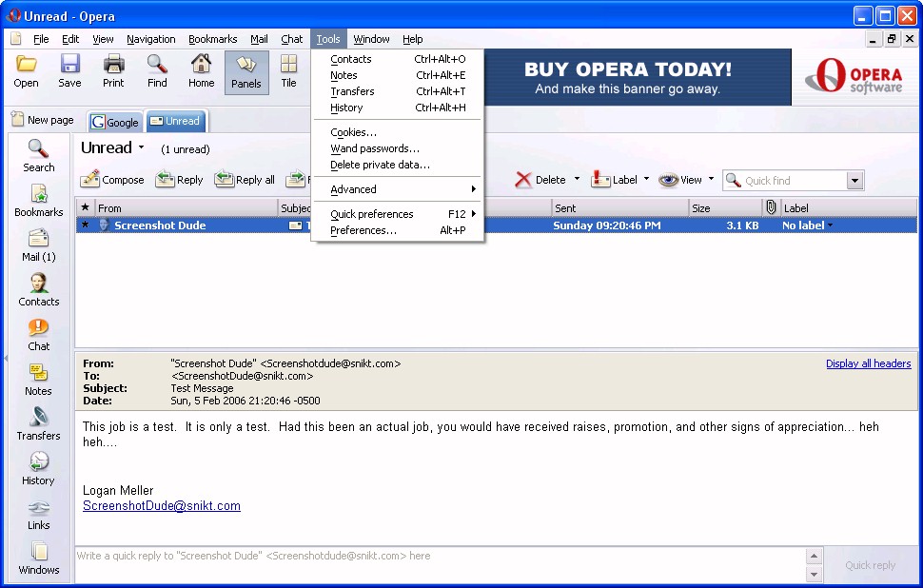Open Preferences... from the Tools menu
Viewport: 923px width, 588px height.
pyautogui.click(x=398, y=230)
